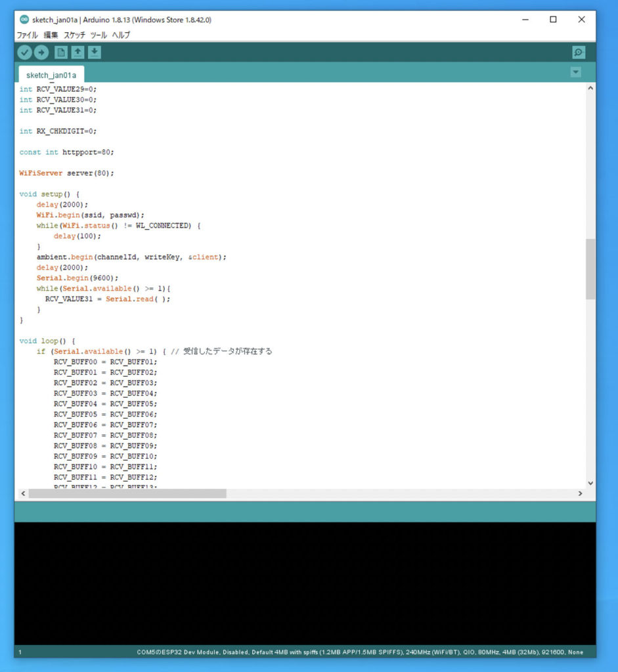The image size is (618, 672).
Task: Open a sketch with the Open icon
Action: [x=77, y=52]
